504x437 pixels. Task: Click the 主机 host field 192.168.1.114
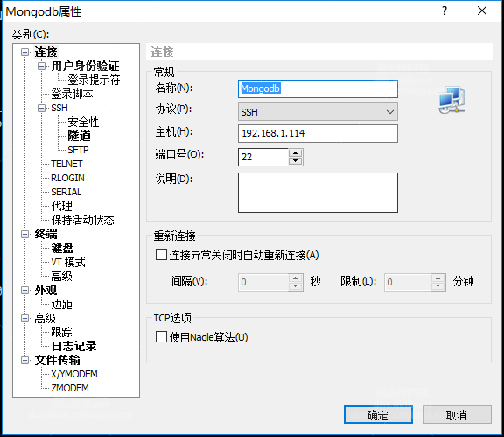click(318, 133)
